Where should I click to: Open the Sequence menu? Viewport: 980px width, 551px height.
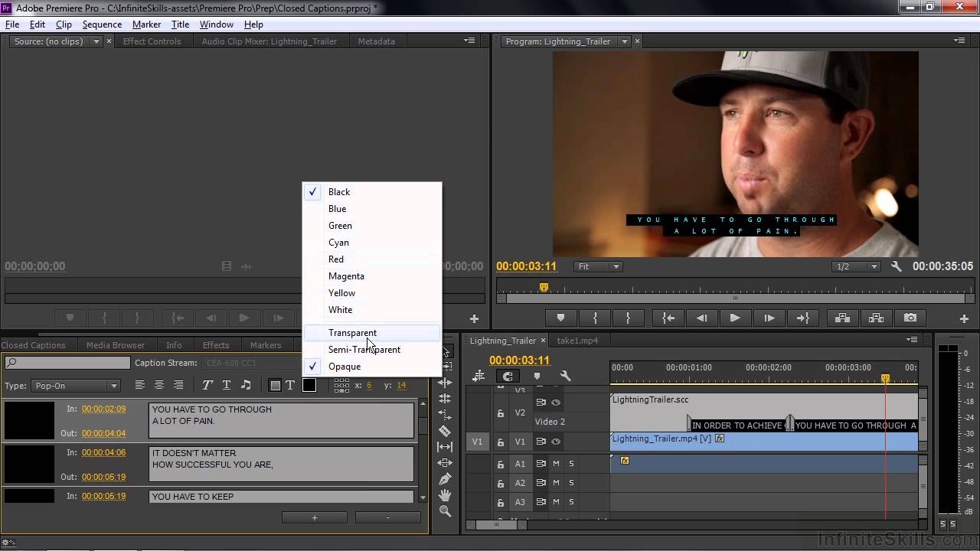click(102, 24)
